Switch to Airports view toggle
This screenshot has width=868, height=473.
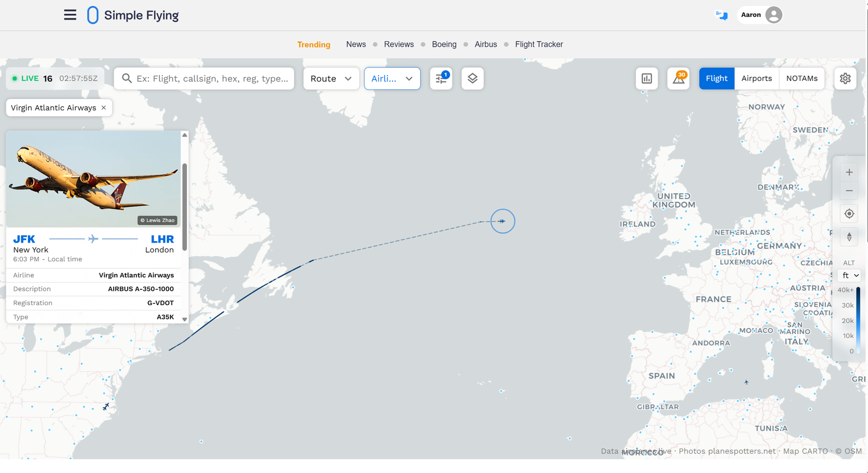[756, 78]
